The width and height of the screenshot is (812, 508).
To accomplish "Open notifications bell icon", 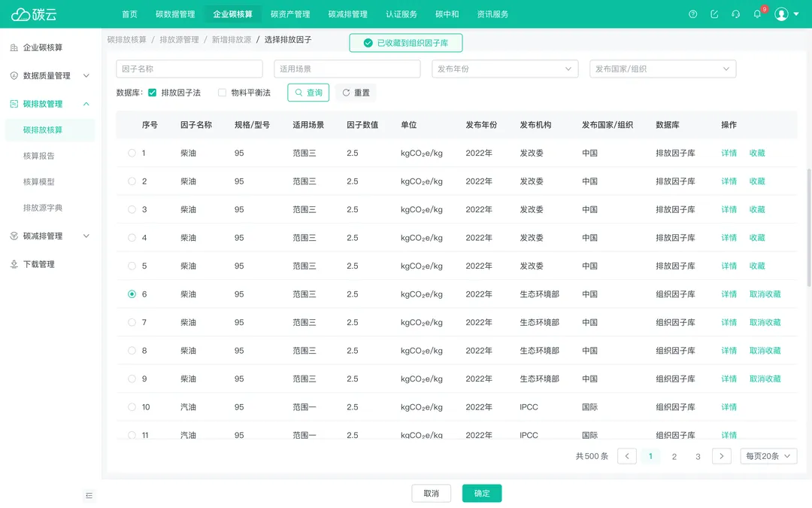I will pos(757,14).
